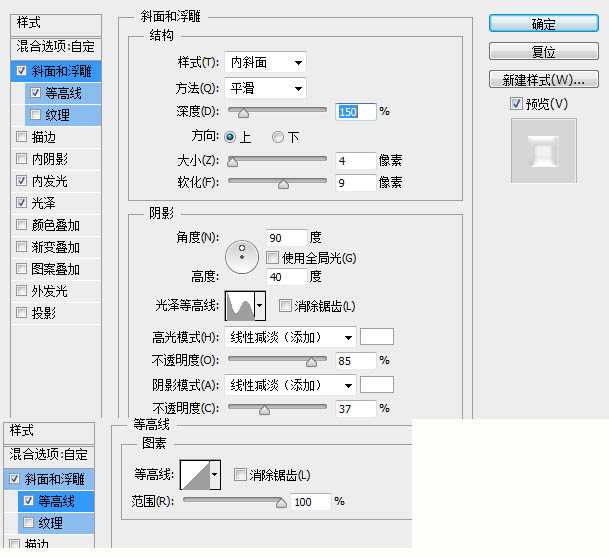The image size is (609, 557).
Task: Select the 内发光 style label
Action: pos(50,181)
